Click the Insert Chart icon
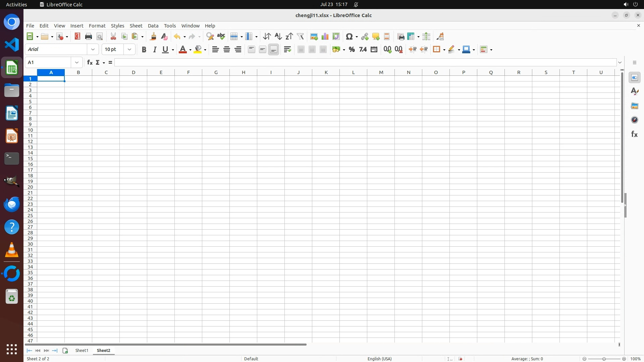Viewport: 644px width, 362px height. click(x=325, y=37)
